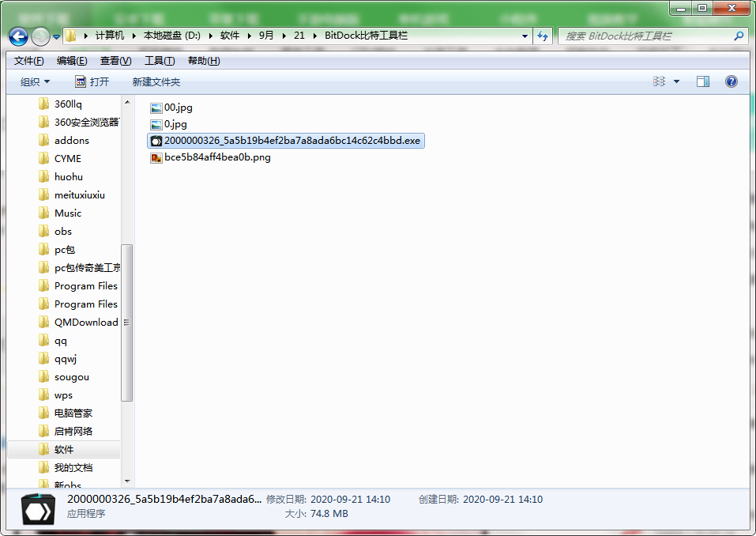Expand arrow after 计算机 in address bar
This screenshot has width=756, height=536.
(134, 36)
